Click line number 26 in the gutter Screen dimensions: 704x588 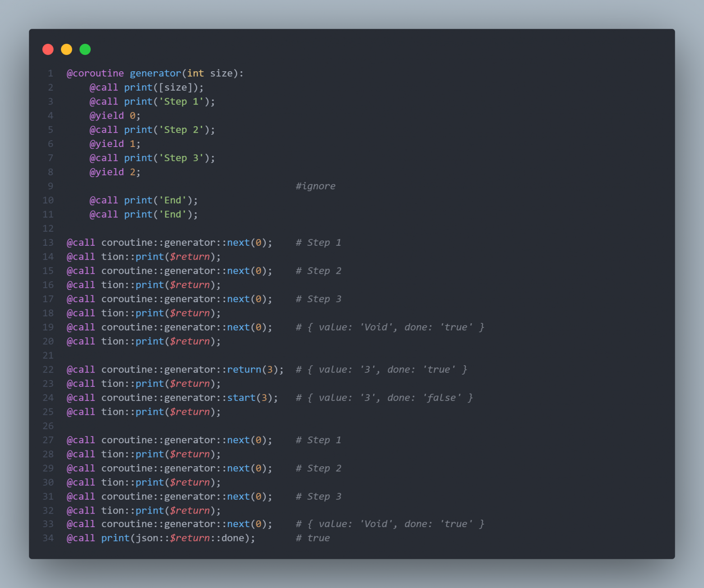(48, 426)
